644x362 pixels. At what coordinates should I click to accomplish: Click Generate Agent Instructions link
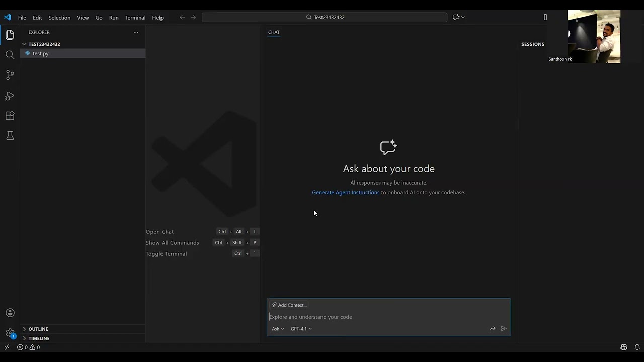tap(346, 192)
